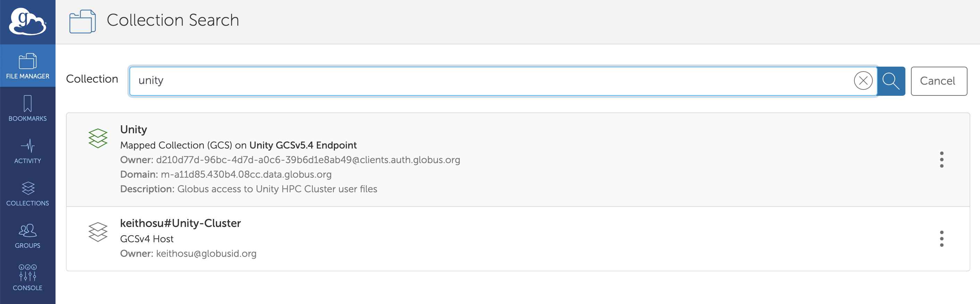Screen dimensions: 980x304
Task: Open options menu for Unity collection
Action: click(x=941, y=159)
